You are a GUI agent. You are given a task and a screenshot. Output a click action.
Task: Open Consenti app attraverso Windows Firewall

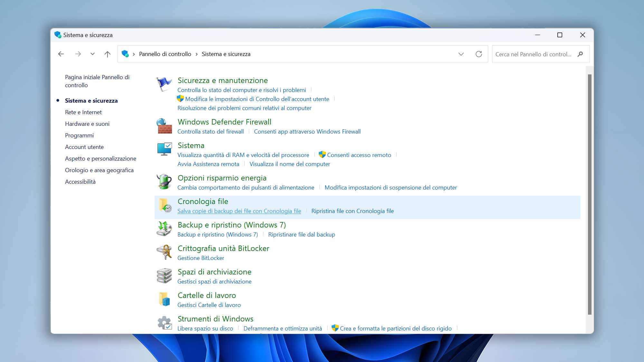click(x=307, y=131)
